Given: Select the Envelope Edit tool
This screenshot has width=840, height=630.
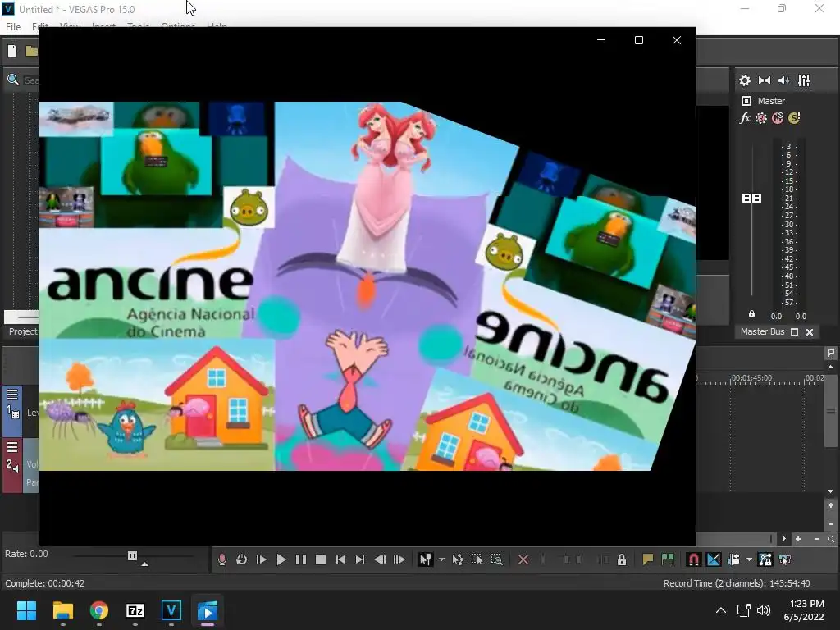Looking at the screenshot, I should point(458,559).
